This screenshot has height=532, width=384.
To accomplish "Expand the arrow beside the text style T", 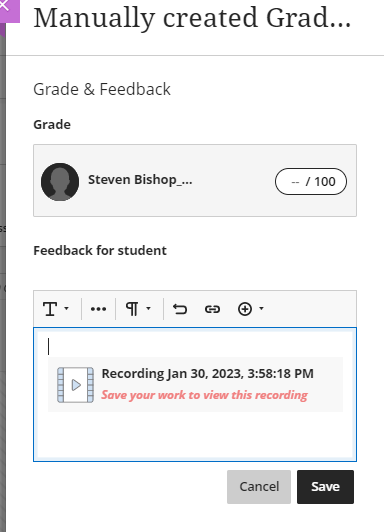I will click(66, 308).
